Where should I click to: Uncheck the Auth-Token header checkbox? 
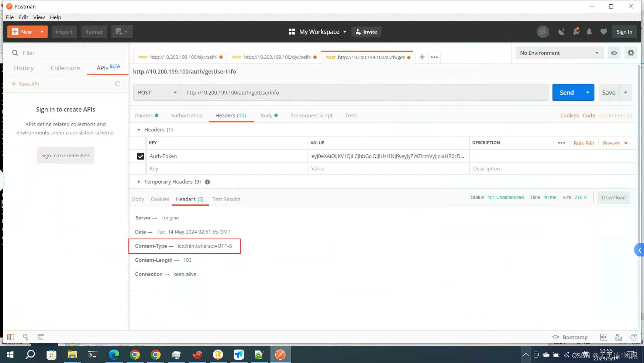click(141, 156)
